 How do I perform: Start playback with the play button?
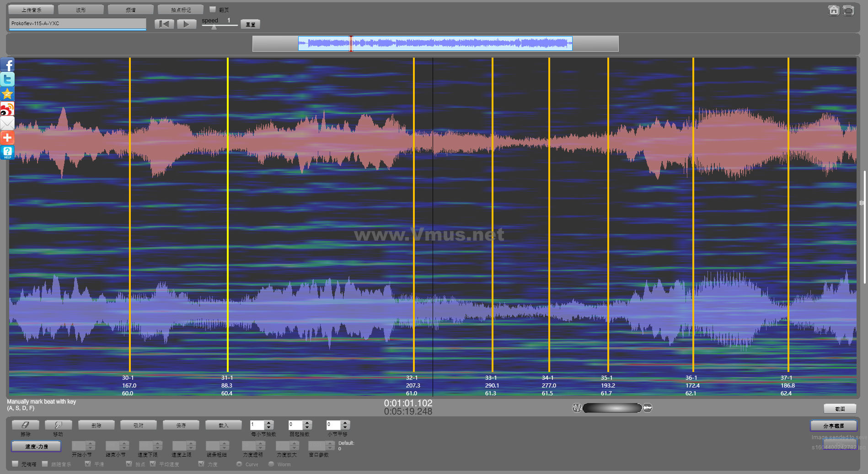click(187, 24)
